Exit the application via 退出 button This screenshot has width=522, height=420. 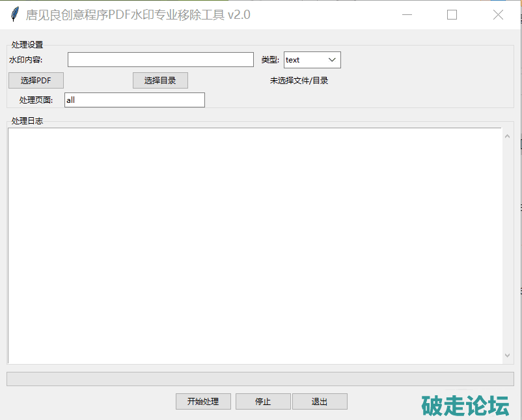pyautogui.click(x=320, y=401)
